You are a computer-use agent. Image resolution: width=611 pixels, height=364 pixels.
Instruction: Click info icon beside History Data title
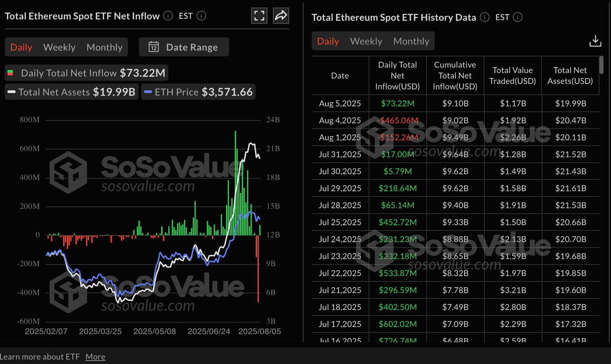tap(485, 17)
